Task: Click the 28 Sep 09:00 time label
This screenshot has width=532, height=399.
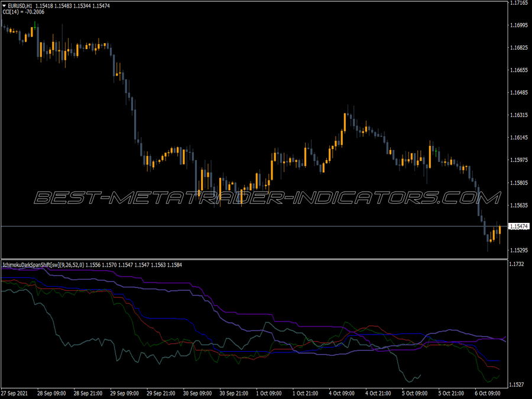Action: coord(51,393)
